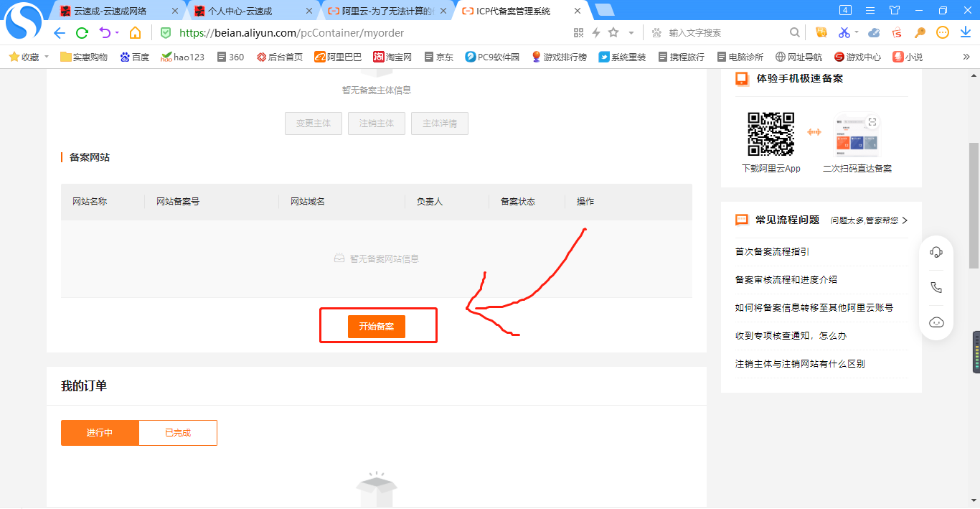The height and width of the screenshot is (509, 980).
Task: Click the headset customer service icon
Action: click(x=936, y=252)
